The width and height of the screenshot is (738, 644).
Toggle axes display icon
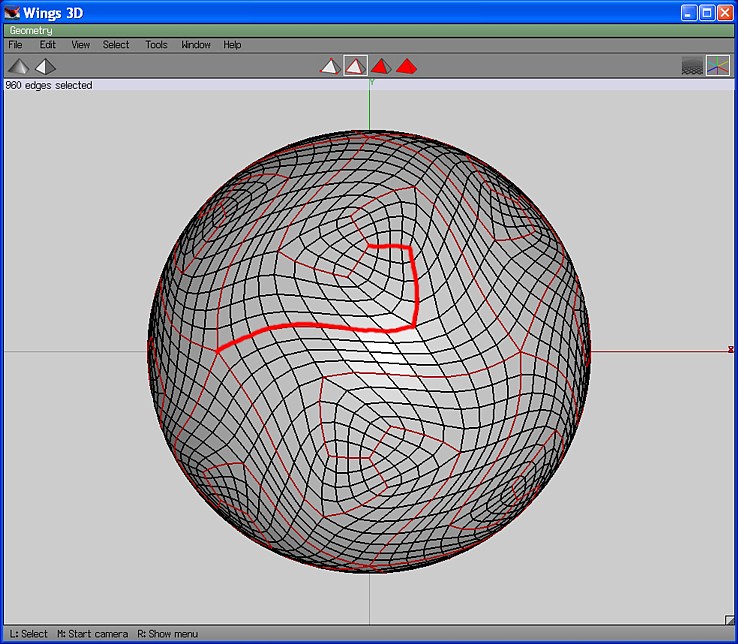coord(718,66)
